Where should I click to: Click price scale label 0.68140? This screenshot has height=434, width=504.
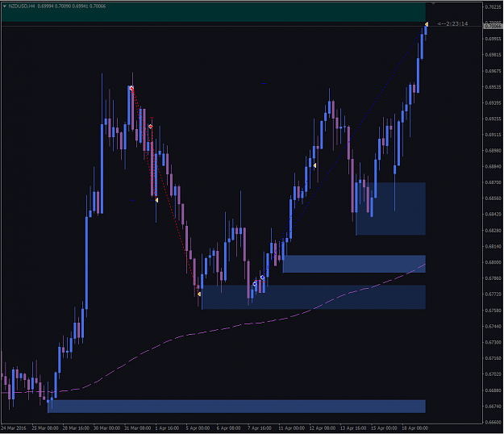point(493,247)
